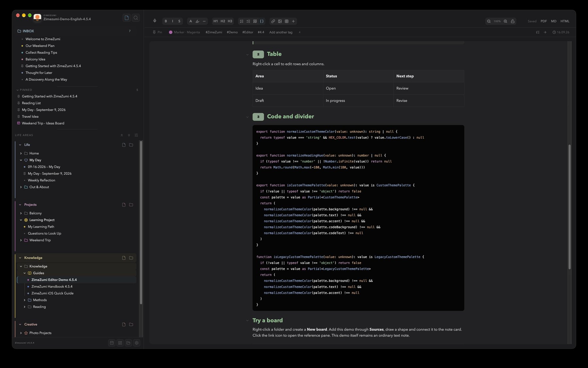This screenshot has width=588, height=368.
Task: Export the note as PDF
Action: [544, 21]
